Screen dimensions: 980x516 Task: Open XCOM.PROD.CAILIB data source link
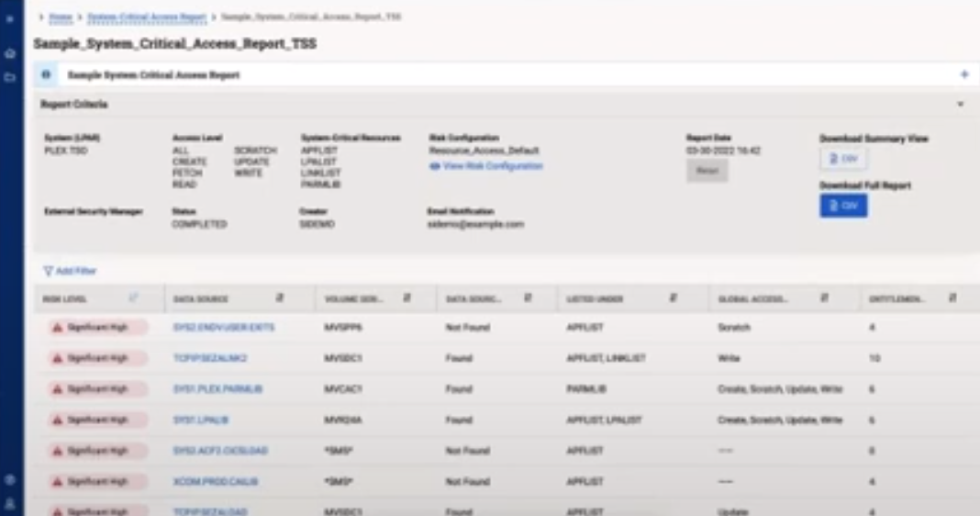(216, 482)
